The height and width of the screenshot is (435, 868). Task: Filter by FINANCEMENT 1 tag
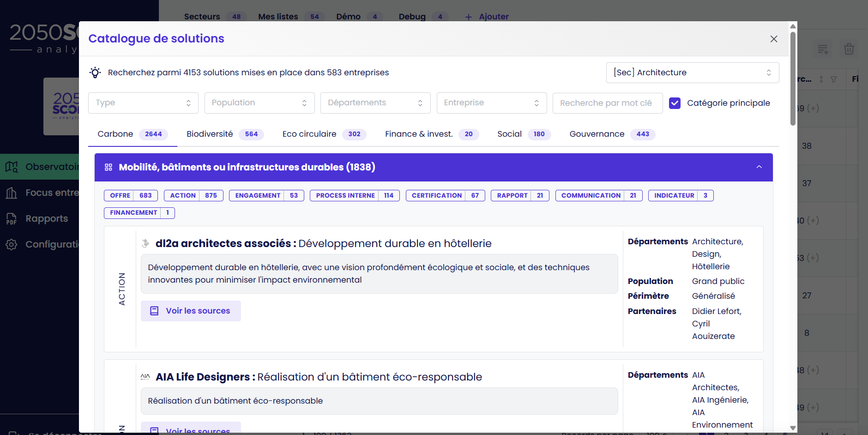pos(139,212)
